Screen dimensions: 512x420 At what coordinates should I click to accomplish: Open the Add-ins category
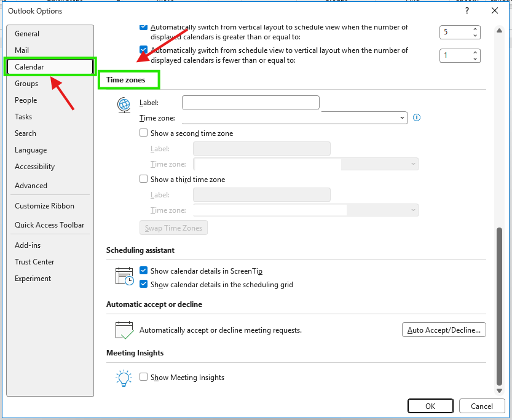[50, 245]
